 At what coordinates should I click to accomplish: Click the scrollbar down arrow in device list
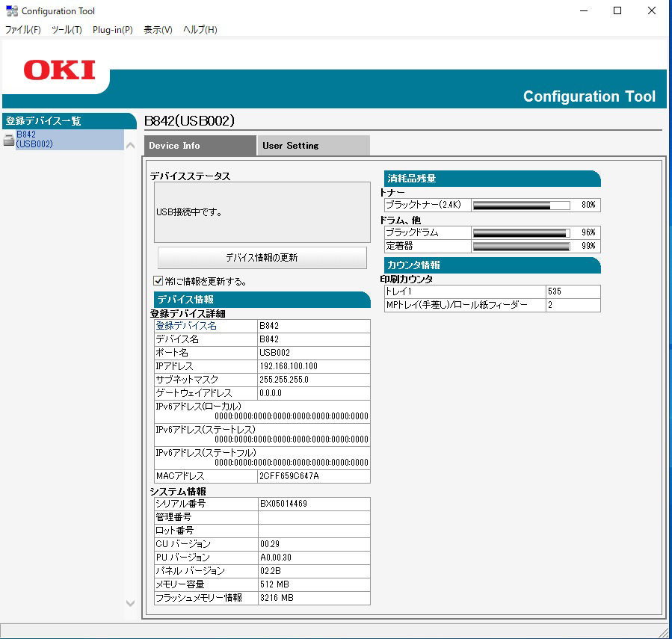(130, 603)
